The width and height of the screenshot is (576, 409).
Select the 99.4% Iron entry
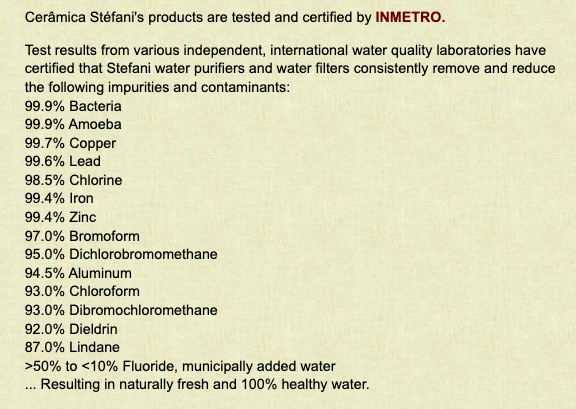click(x=59, y=198)
